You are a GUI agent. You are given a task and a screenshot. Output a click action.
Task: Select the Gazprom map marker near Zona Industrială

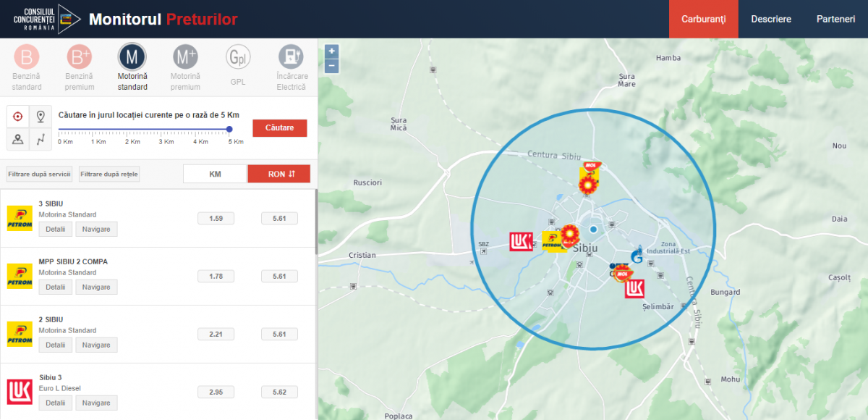[x=637, y=256]
